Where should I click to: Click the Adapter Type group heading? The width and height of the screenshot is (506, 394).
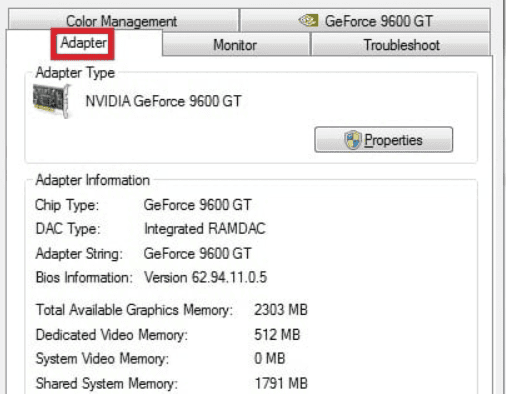point(75,73)
